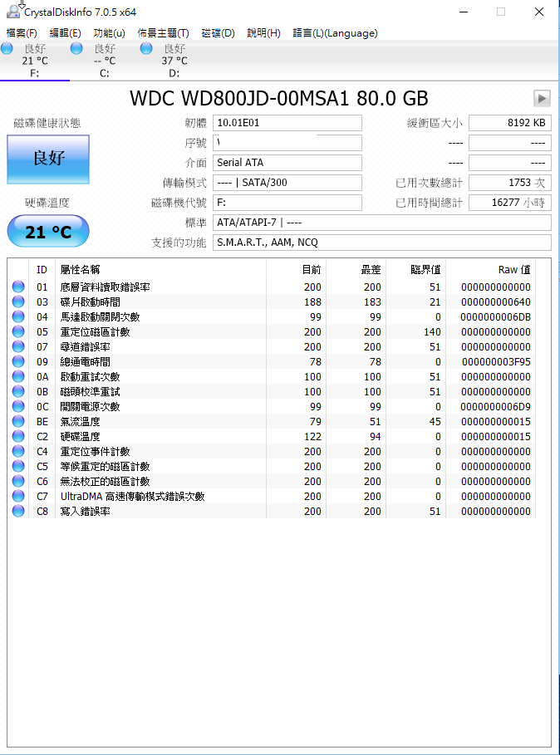This screenshot has height=755, width=560.
Task: Click the next disk arrow button
Action: point(542,98)
